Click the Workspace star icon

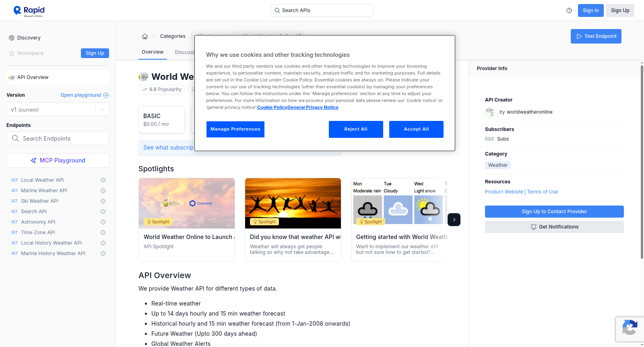click(12, 53)
